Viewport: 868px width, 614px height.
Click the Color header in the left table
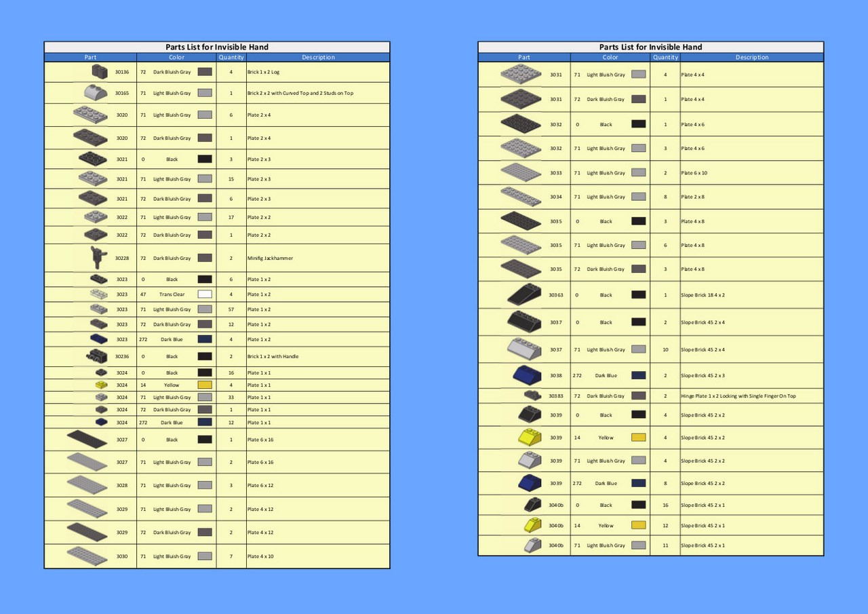(x=176, y=57)
